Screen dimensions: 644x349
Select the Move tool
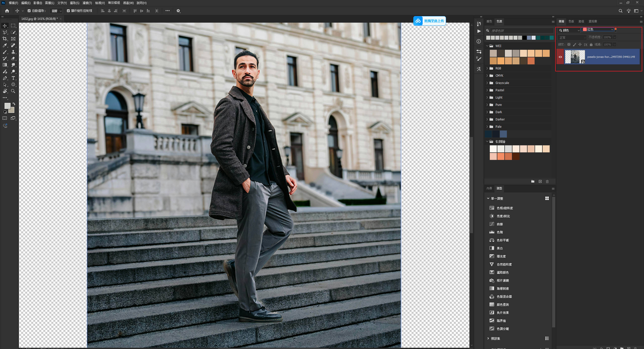[5, 26]
